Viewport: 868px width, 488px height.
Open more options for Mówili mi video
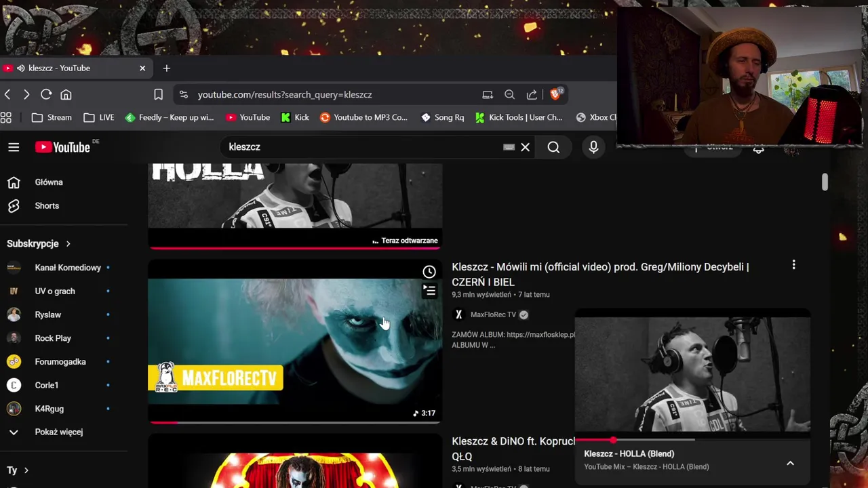(x=793, y=265)
